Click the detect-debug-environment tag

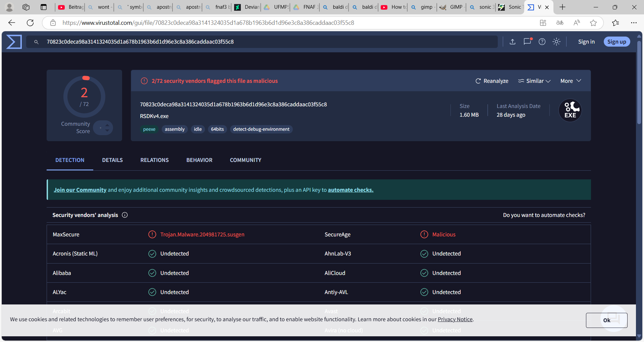[261, 129]
